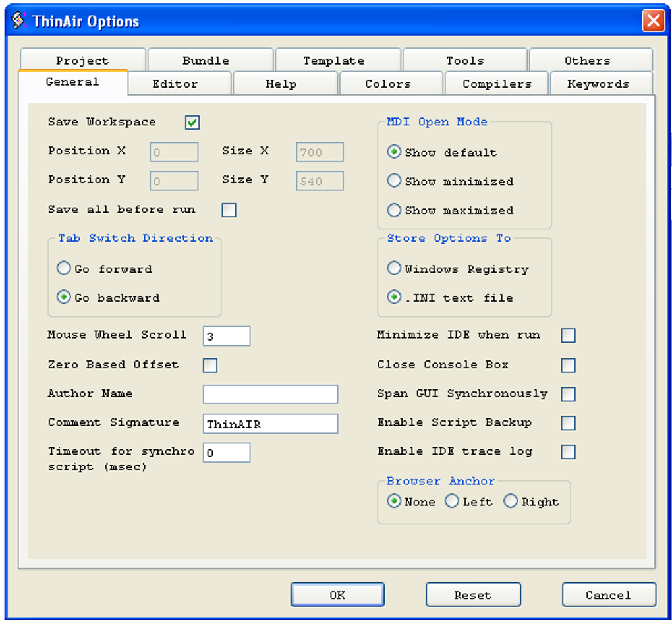Select Go forward tab switch direction
The height and width of the screenshot is (620, 672).
[63, 268]
